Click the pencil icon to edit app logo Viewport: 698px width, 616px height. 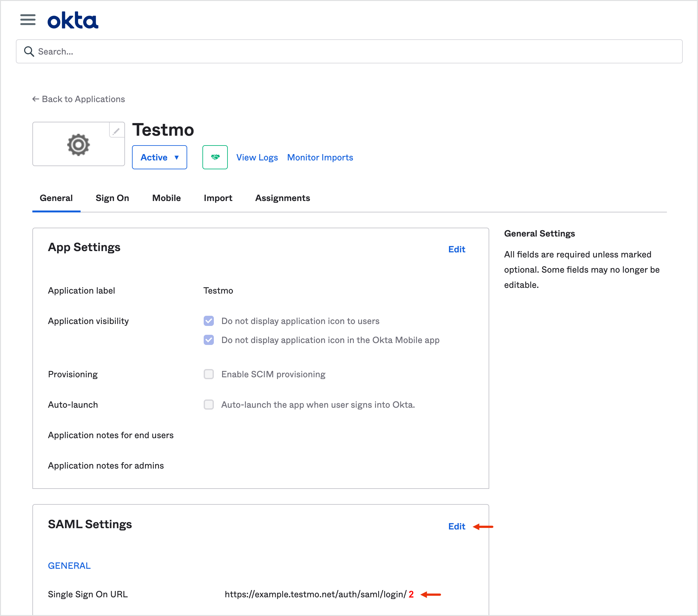click(116, 131)
